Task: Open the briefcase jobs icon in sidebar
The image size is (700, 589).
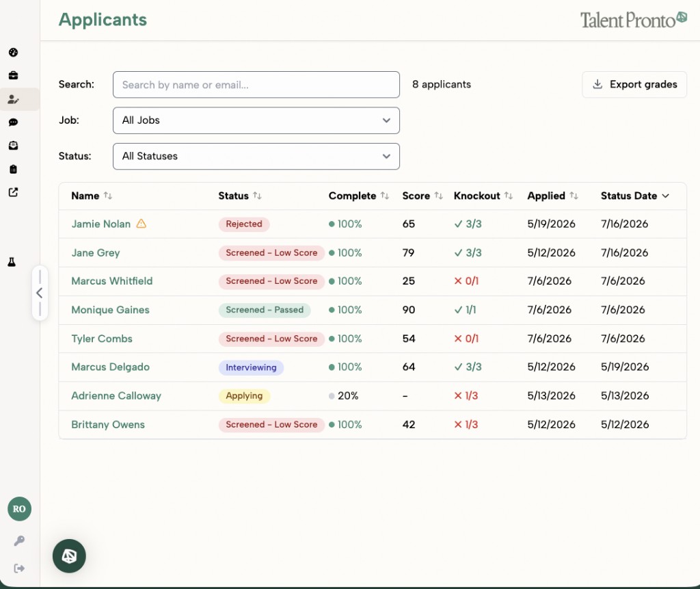Action: click(x=14, y=75)
